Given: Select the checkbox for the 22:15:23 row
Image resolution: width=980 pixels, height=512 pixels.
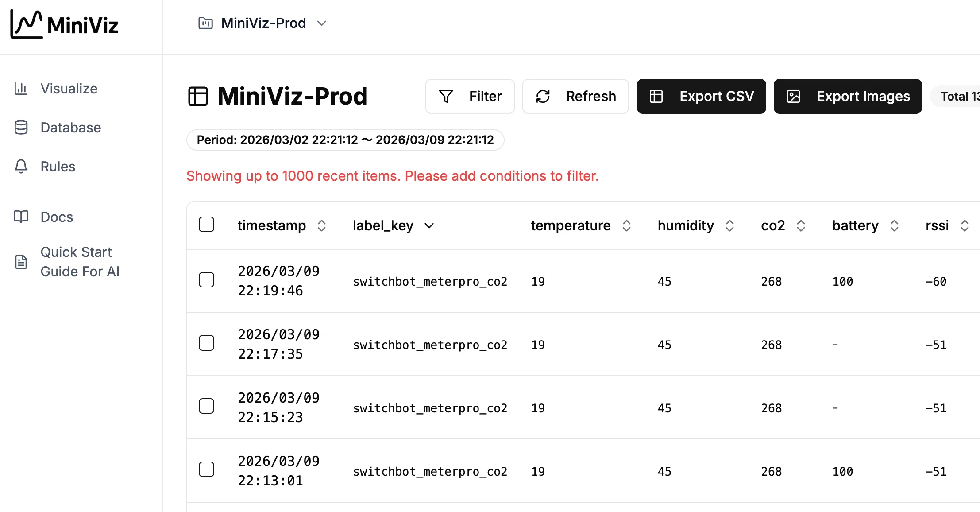Looking at the screenshot, I should point(206,406).
